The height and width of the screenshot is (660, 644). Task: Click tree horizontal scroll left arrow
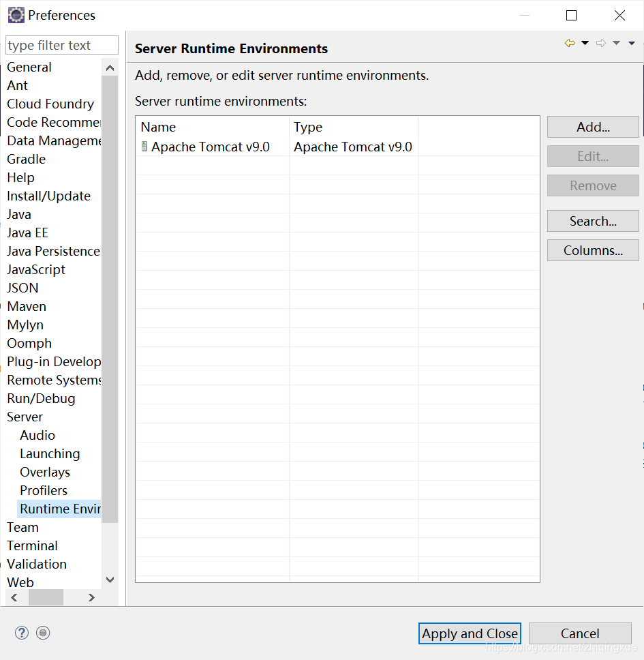[x=14, y=597]
